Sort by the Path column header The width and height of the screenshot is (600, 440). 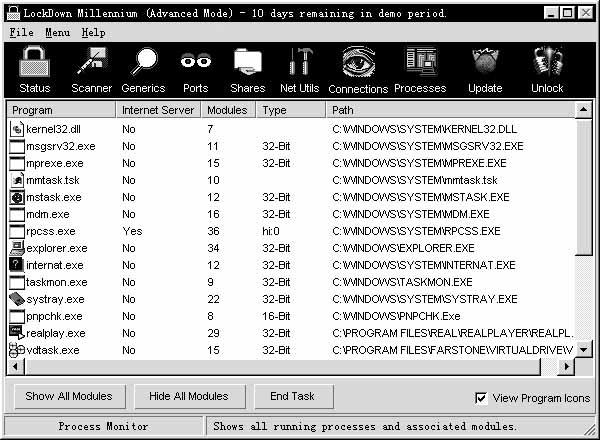pyautogui.click(x=451, y=110)
